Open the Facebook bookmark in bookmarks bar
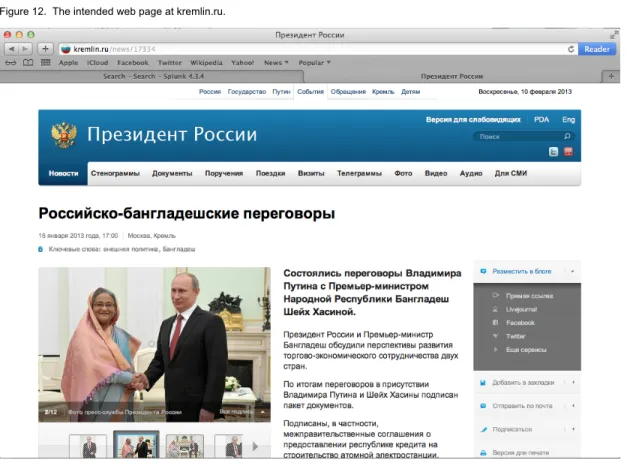The width and height of the screenshot is (630, 466). pyautogui.click(x=133, y=63)
